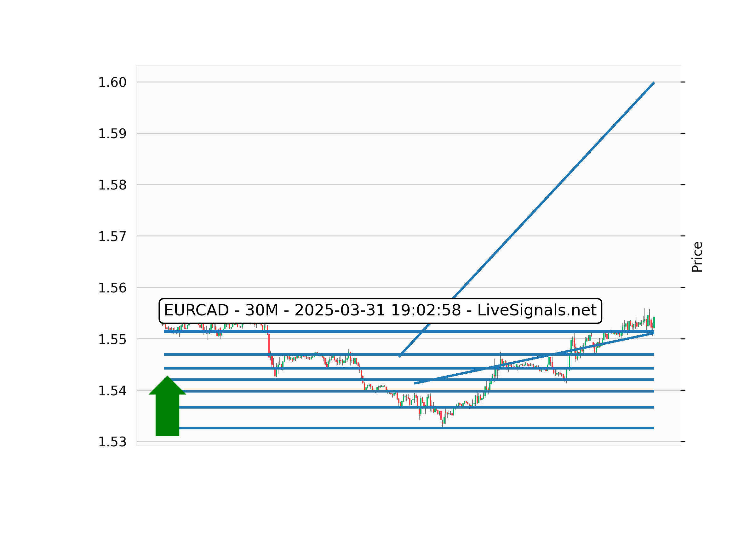Click the lowest candle wick at chart bottom
Viewport: 756px width, 543px height.
coord(442,425)
